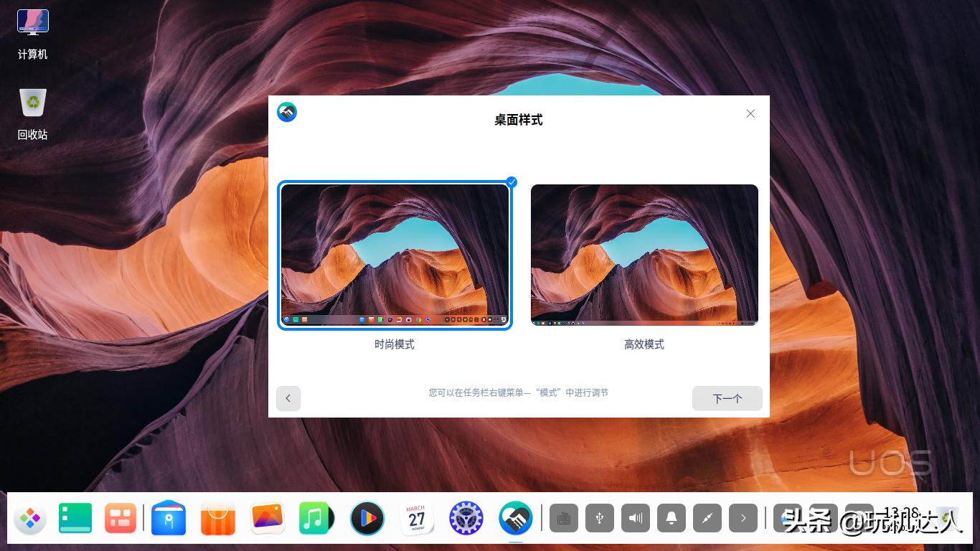
Task: Open the Music app
Action: [x=316, y=518]
